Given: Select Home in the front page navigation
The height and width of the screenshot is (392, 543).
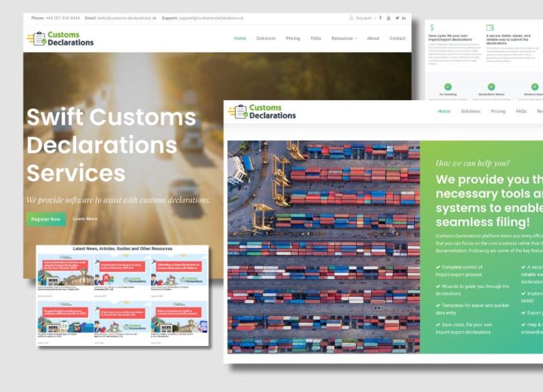Looking at the screenshot, I should tap(444, 111).
